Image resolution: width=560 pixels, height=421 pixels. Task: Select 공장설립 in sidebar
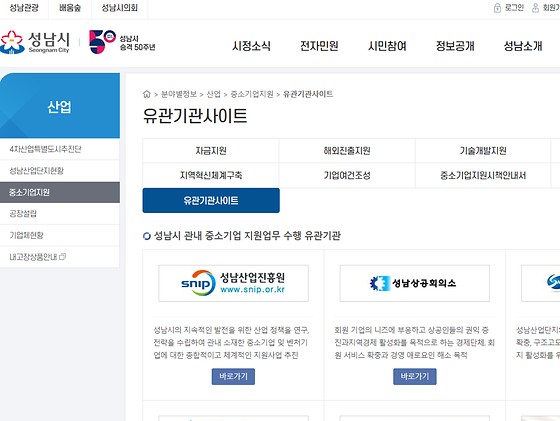[60, 214]
